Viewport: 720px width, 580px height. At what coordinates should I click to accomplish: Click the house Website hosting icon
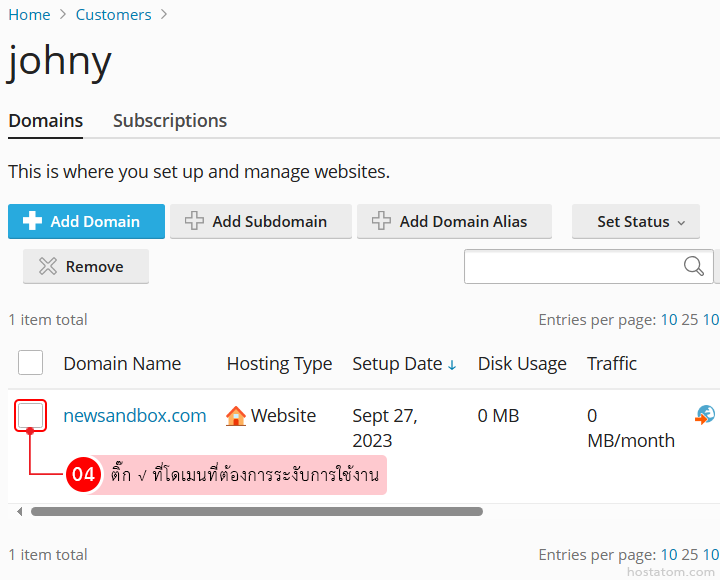236,416
